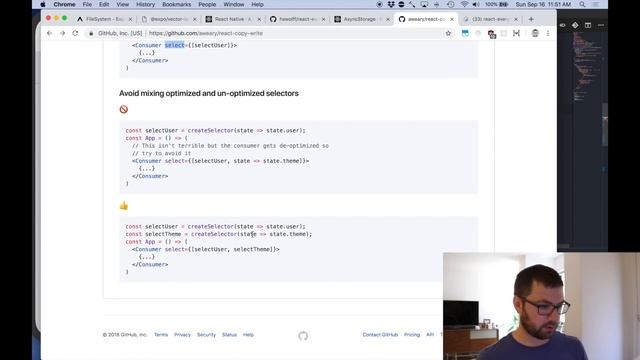The image size is (640, 360).
Task: Open Spotlight search in menu bar
Action: (x=582, y=4)
